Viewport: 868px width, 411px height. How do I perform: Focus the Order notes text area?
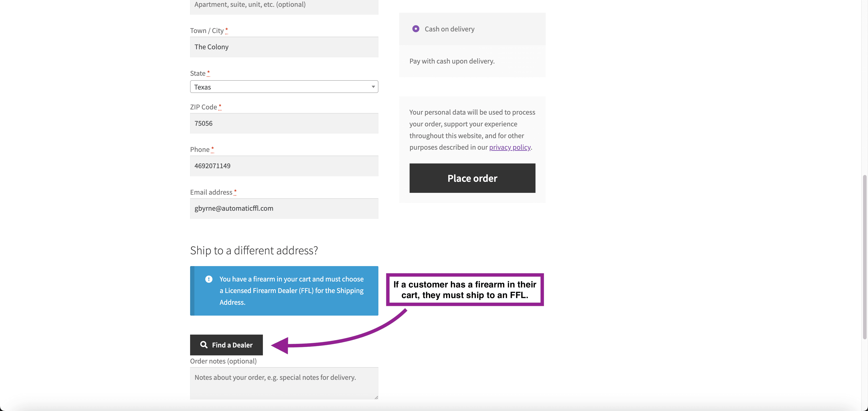pyautogui.click(x=284, y=383)
